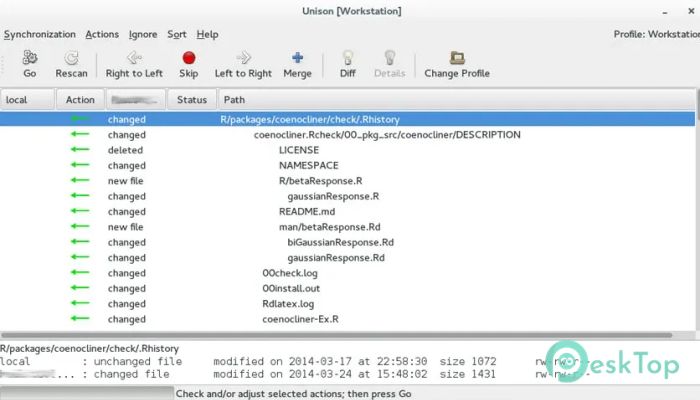Click green arrow in man/betaResponse.Rd row
This screenshot has width=700, height=400.
(80, 226)
